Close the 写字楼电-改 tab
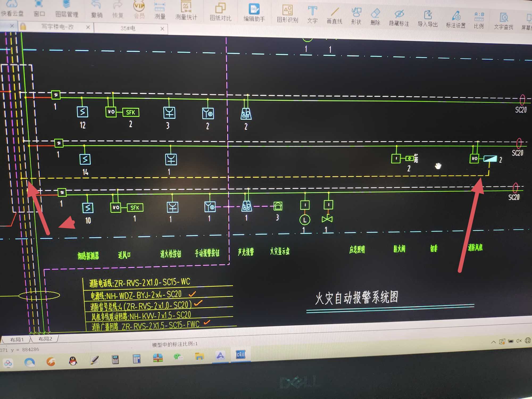This screenshot has height=399, width=532. tap(88, 27)
